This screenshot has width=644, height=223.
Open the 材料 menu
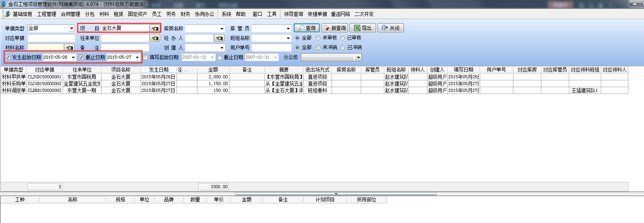click(104, 14)
